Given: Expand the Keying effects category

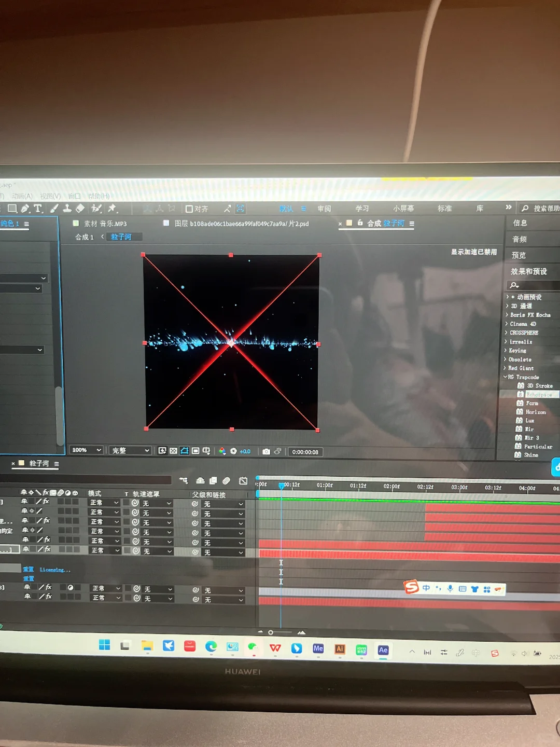Looking at the screenshot, I should 506,351.
